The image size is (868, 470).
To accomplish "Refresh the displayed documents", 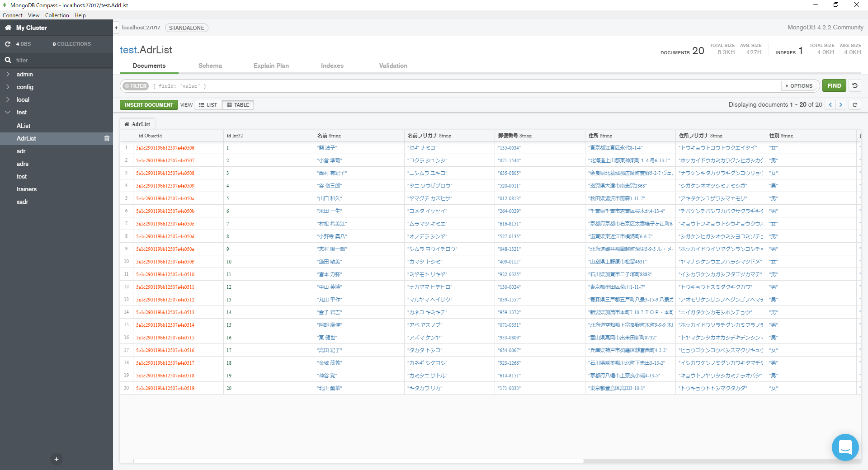I will click(855, 105).
